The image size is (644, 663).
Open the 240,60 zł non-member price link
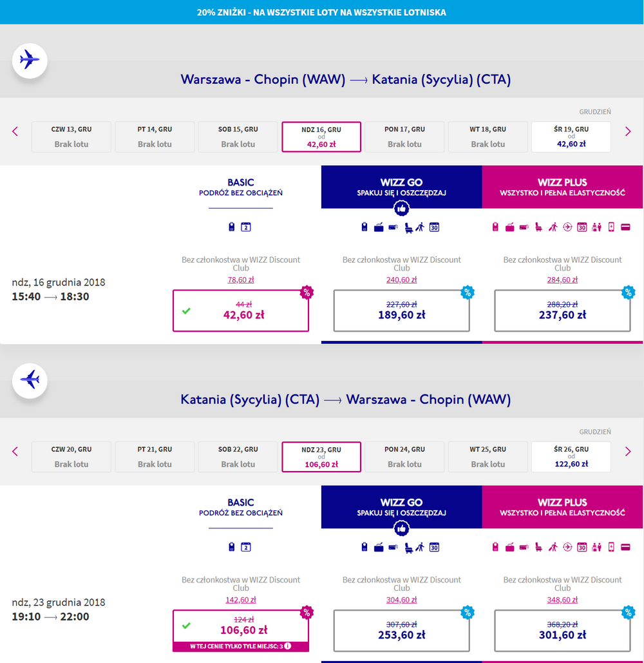pyautogui.click(x=401, y=280)
